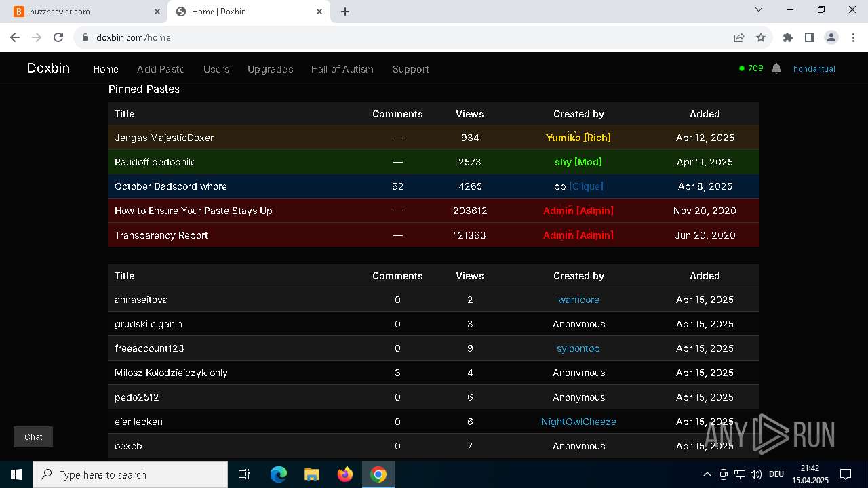Select the view count 203612

470,211
